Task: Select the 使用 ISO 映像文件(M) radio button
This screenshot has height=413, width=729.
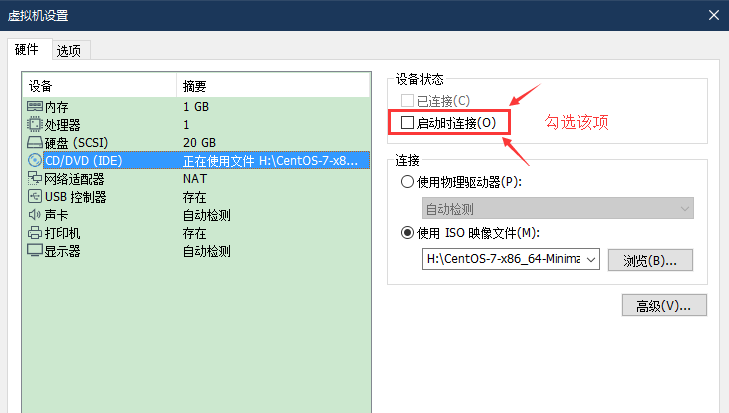Action: pos(407,233)
